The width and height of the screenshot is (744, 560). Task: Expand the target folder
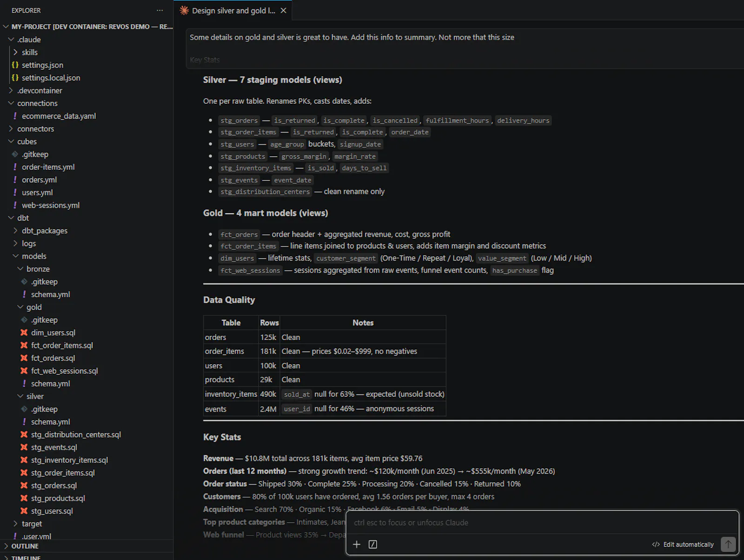pos(16,524)
